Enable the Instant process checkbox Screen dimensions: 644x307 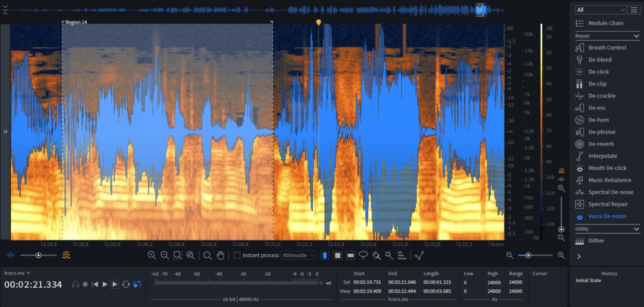coord(237,255)
